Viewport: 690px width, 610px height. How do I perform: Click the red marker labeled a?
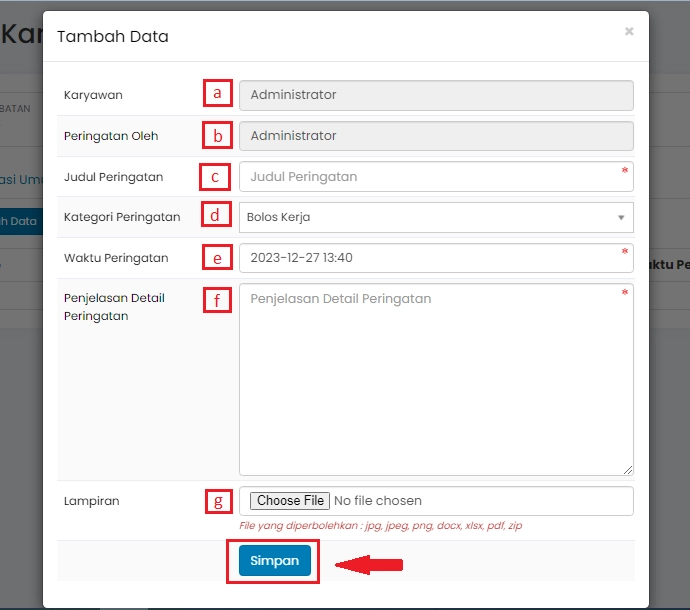click(x=217, y=93)
